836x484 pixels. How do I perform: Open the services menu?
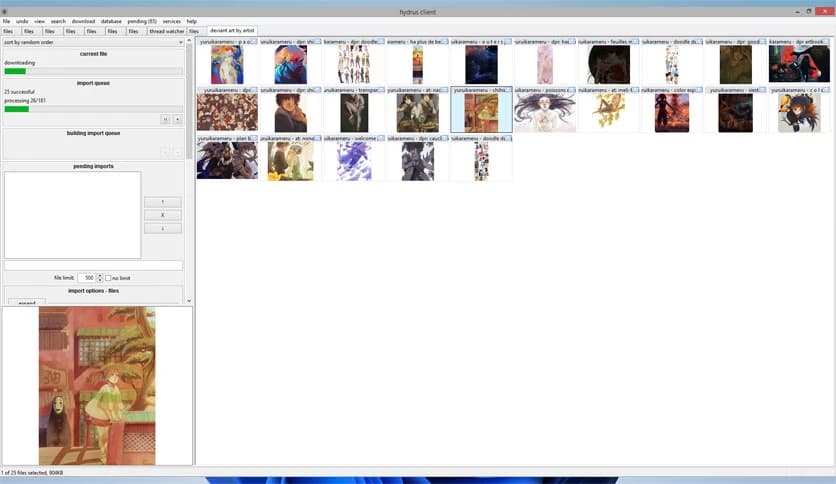click(172, 21)
